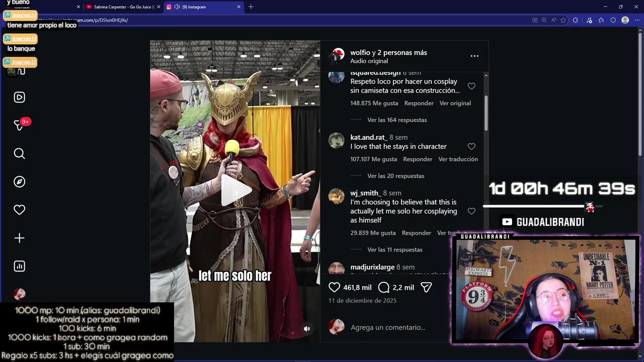Add this page to favorites star
The width and height of the screenshot is (644, 362).
[x=563, y=20]
